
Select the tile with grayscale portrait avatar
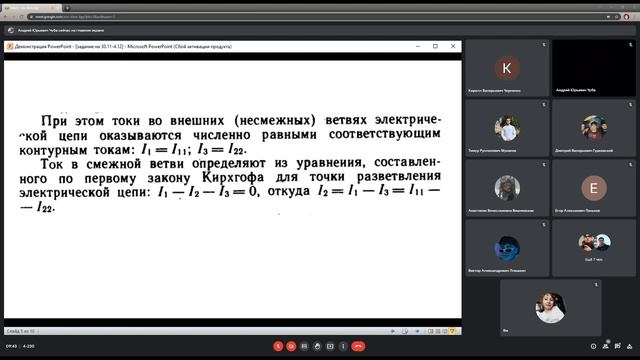pyautogui.click(x=507, y=188)
